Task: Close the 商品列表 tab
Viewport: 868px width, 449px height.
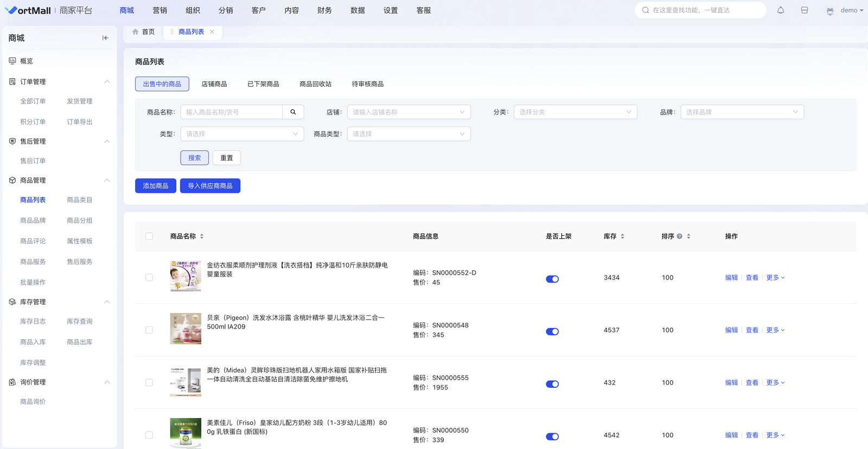Action: click(x=212, y=32)
